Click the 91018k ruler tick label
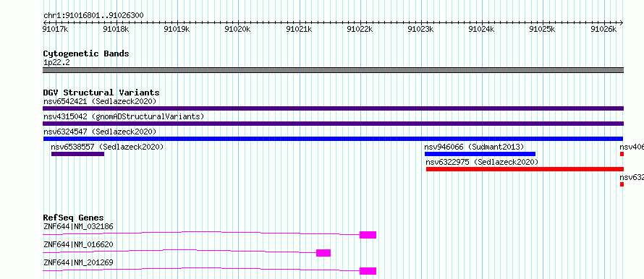 [x=116, y=29]
